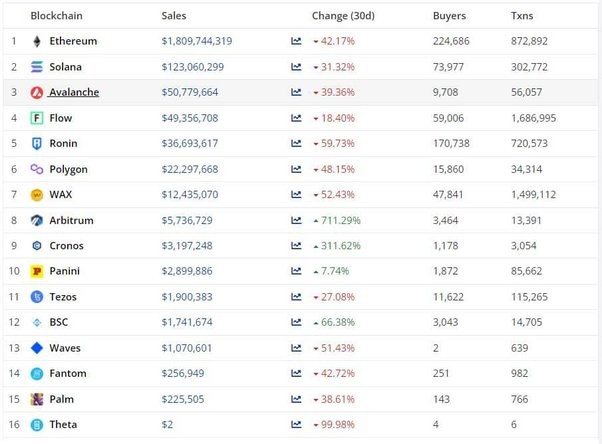Open the Polygon sales chart icon

tap(296, 169)
